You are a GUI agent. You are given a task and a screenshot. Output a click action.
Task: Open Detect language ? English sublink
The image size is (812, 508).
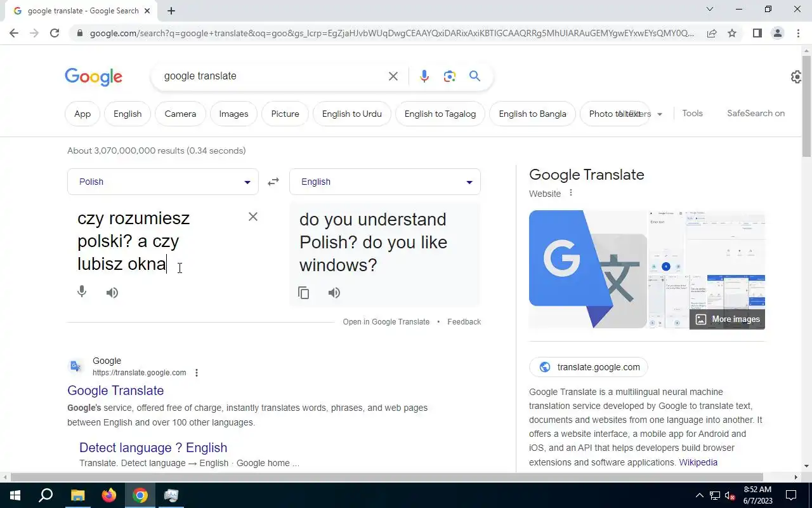[153, 448]
